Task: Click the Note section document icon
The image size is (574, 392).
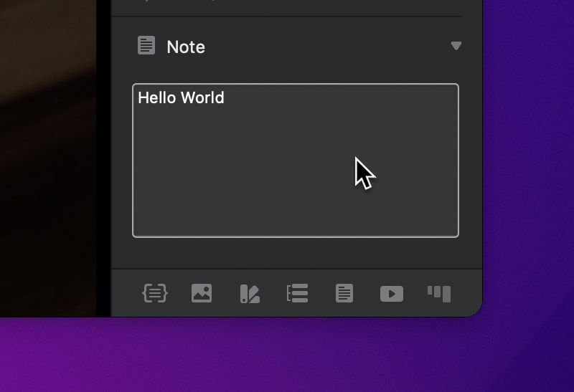Action: pos(146,45)
